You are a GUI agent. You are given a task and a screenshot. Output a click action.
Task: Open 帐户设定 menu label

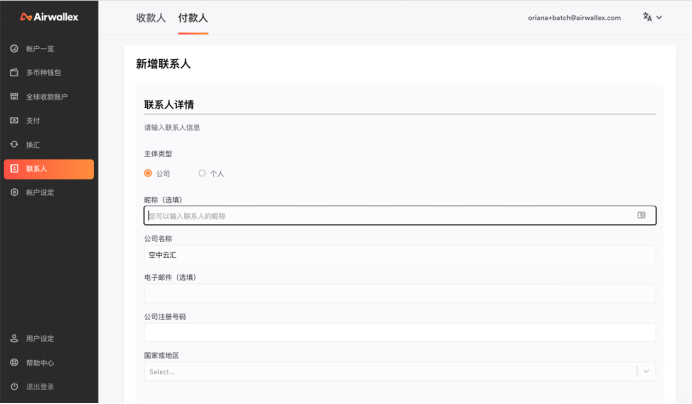coord(40,193)
